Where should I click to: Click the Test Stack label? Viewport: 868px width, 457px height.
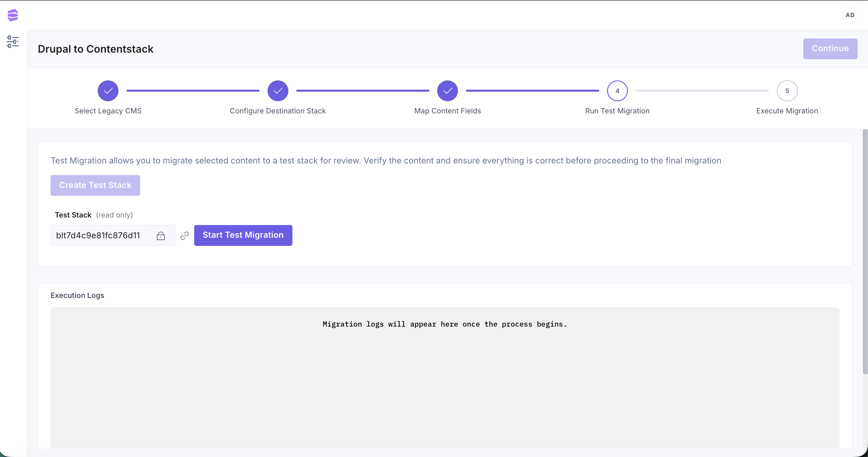(x=73, y=215)
